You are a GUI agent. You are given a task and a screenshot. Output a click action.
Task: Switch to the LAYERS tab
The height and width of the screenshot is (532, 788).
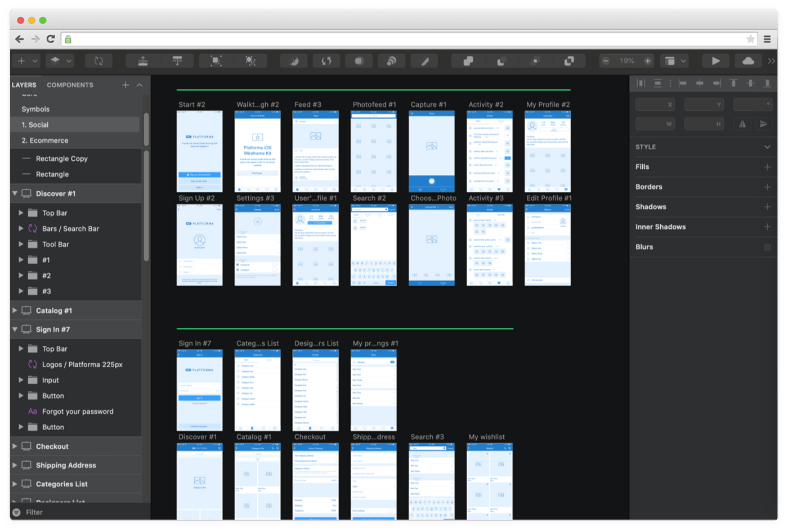24,85
